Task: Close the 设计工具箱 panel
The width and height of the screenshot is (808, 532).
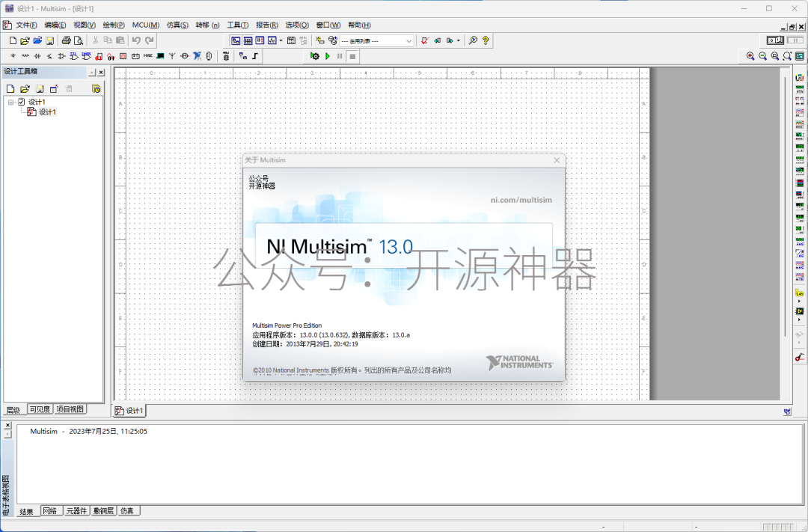Action: (102, 73)
